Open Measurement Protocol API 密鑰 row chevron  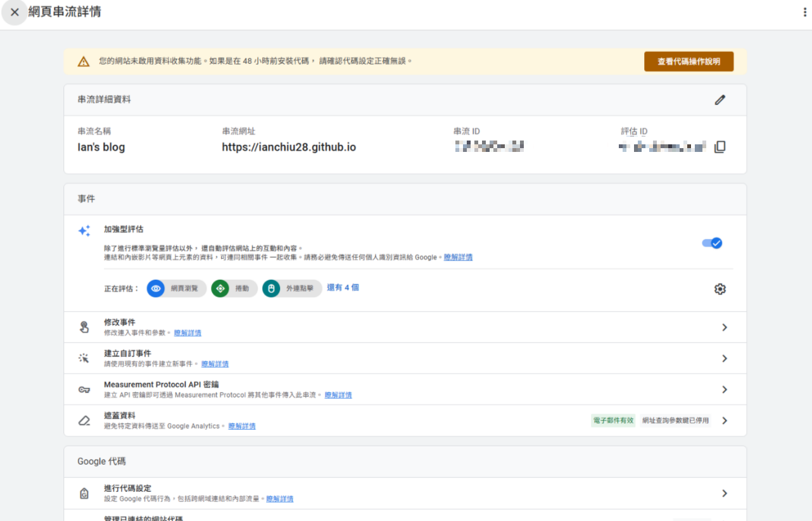(725, 389)
